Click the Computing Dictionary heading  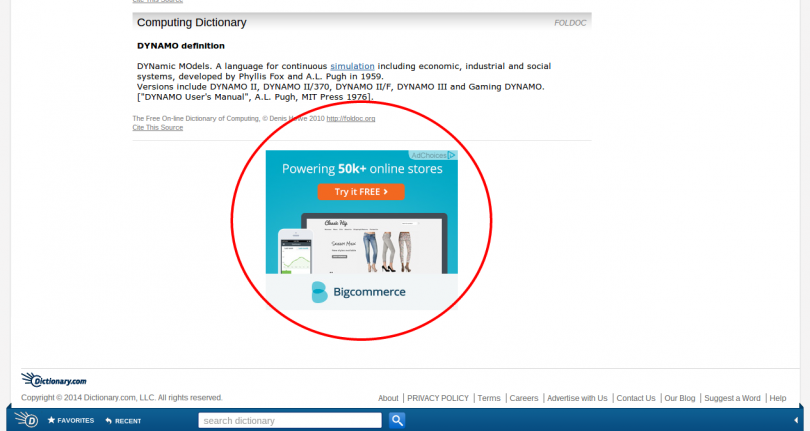coord(192,22)
